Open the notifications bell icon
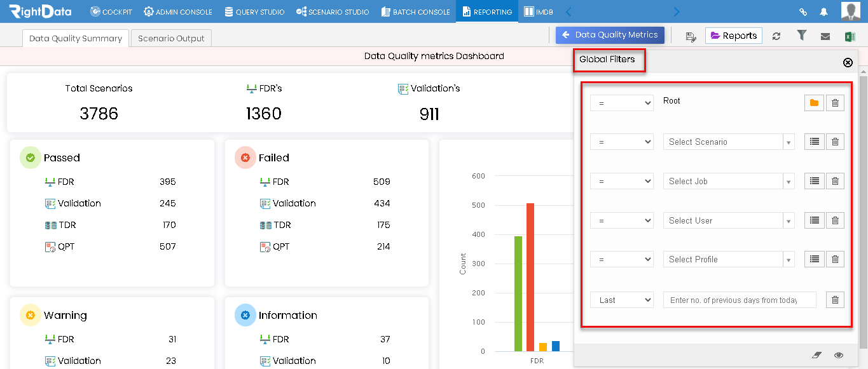This screenshot has width=868, height=369. 823,12
